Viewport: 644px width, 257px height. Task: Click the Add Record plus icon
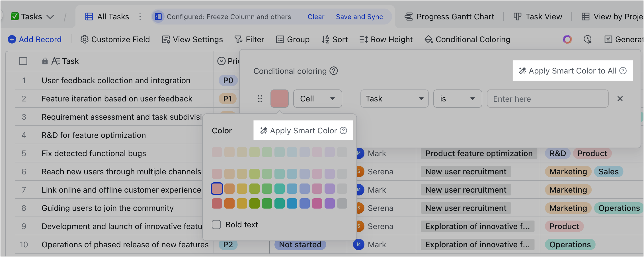[12, 39]
